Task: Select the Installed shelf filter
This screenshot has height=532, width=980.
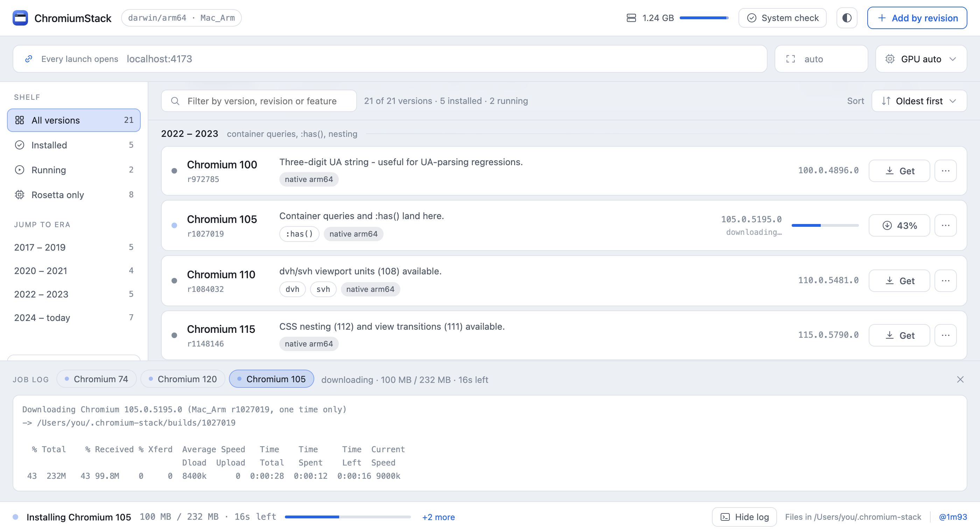Action: (74, 145)
